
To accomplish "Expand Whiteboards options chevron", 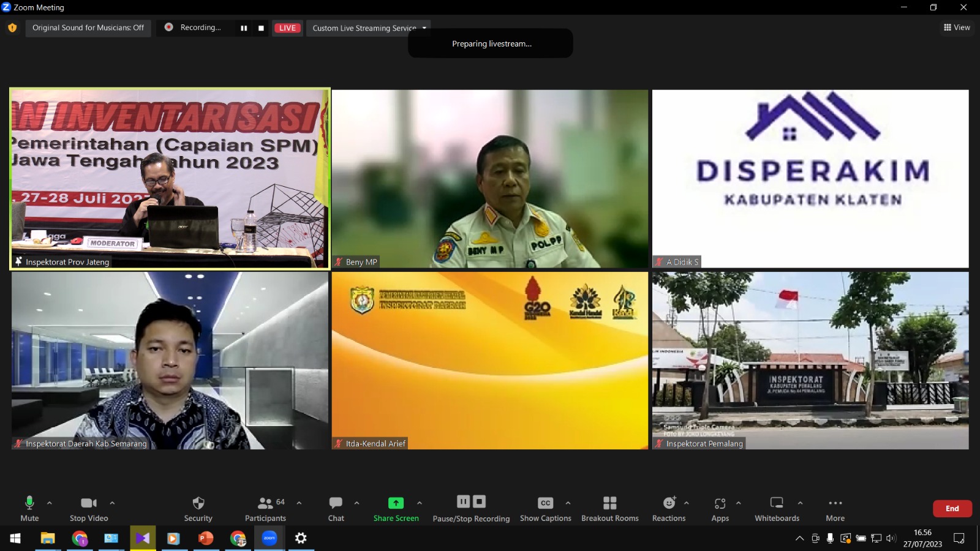I will coord(800,503).
